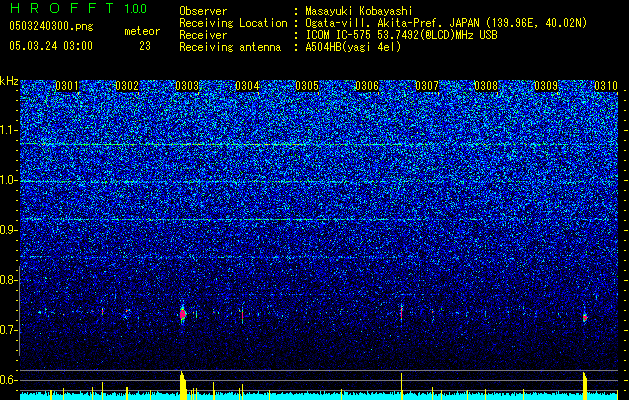Image resolution: width=629 pixels, height=400 pixels.
Task: Select the meteor count value 23
Action: tap(145, 46)
